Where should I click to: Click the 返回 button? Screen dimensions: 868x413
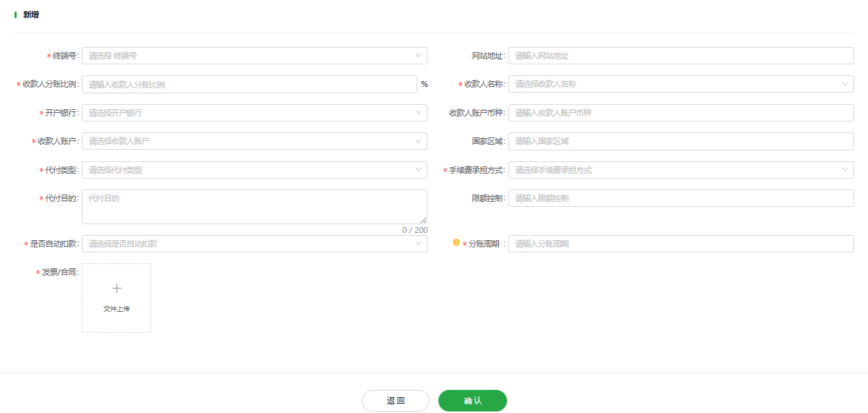click(x=396, y=401)
